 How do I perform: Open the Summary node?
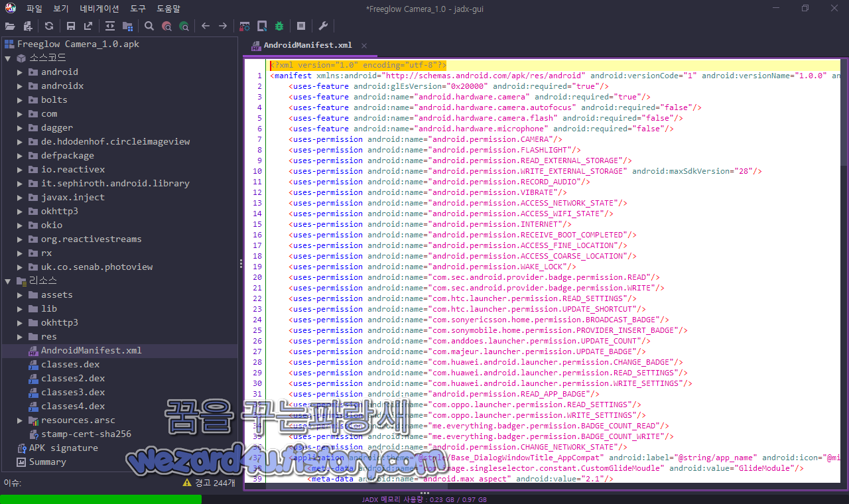pyautogui.click(x=41, y=462)
